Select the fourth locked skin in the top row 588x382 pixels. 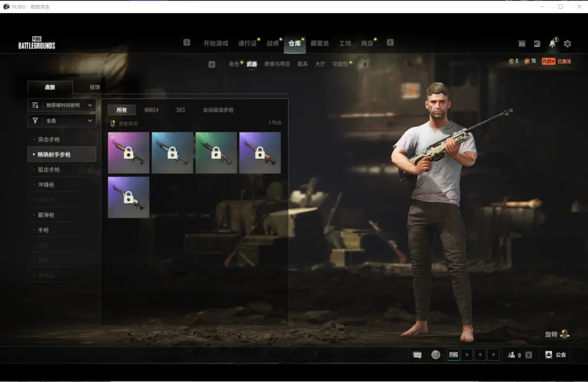point(260,153)
